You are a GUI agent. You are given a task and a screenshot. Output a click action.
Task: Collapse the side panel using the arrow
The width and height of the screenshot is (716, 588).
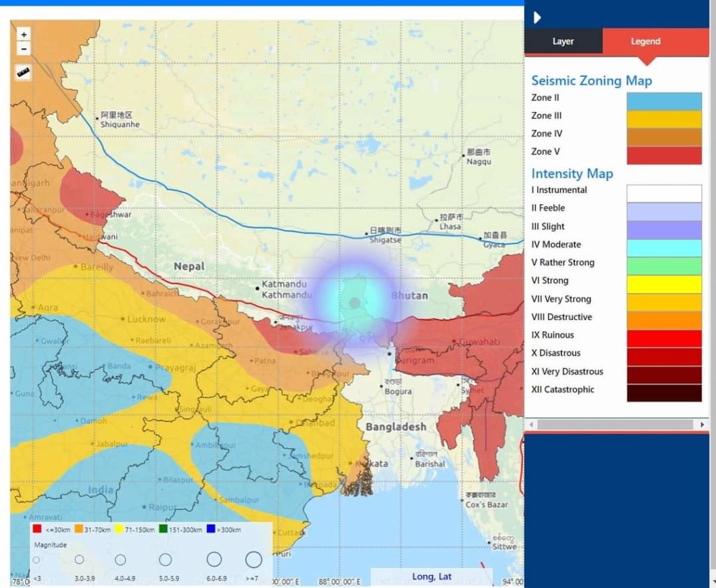(x=537, y=17)
